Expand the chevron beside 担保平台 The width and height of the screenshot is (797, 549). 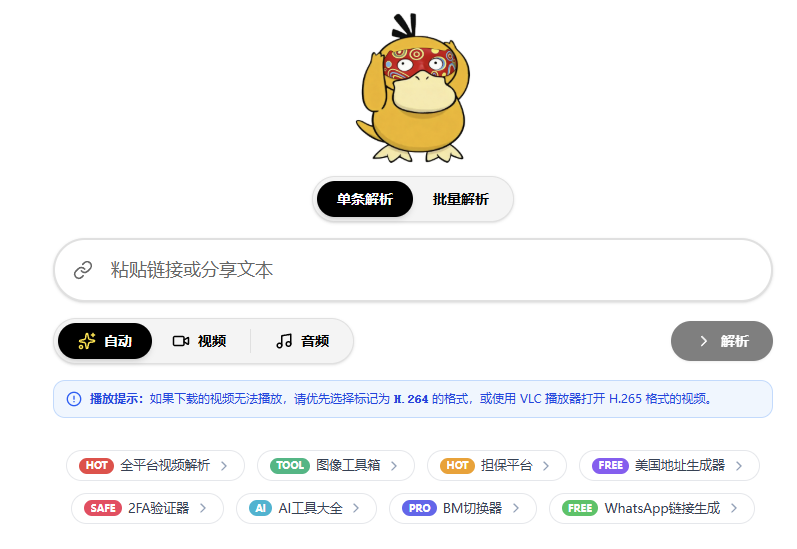[546, 465]
